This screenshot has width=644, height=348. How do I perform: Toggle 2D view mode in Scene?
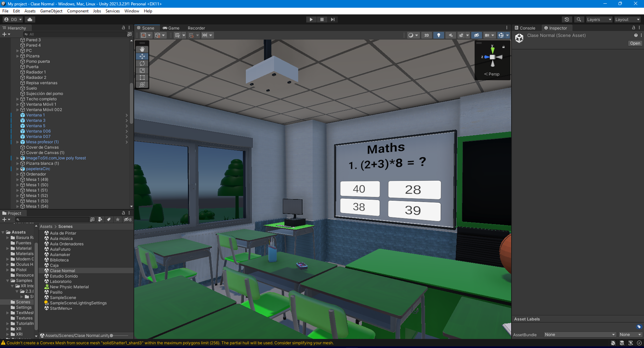click(426, 35)
